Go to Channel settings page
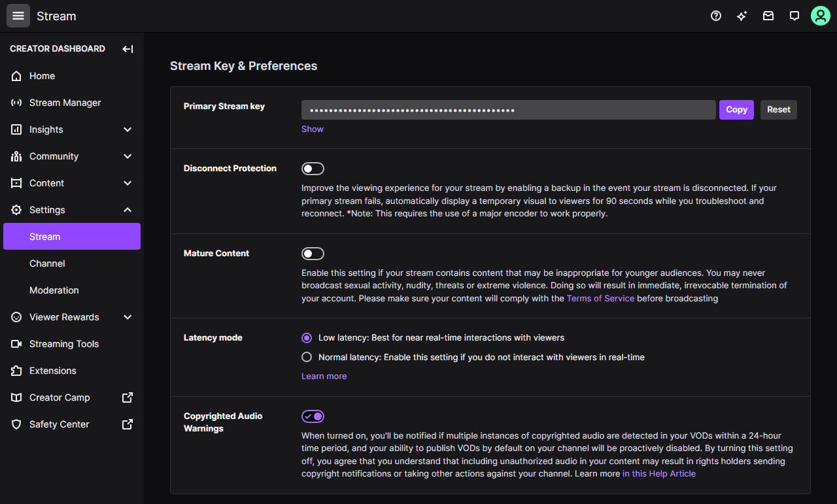This screenshot has width=837, height=504. tap(47, 263)
